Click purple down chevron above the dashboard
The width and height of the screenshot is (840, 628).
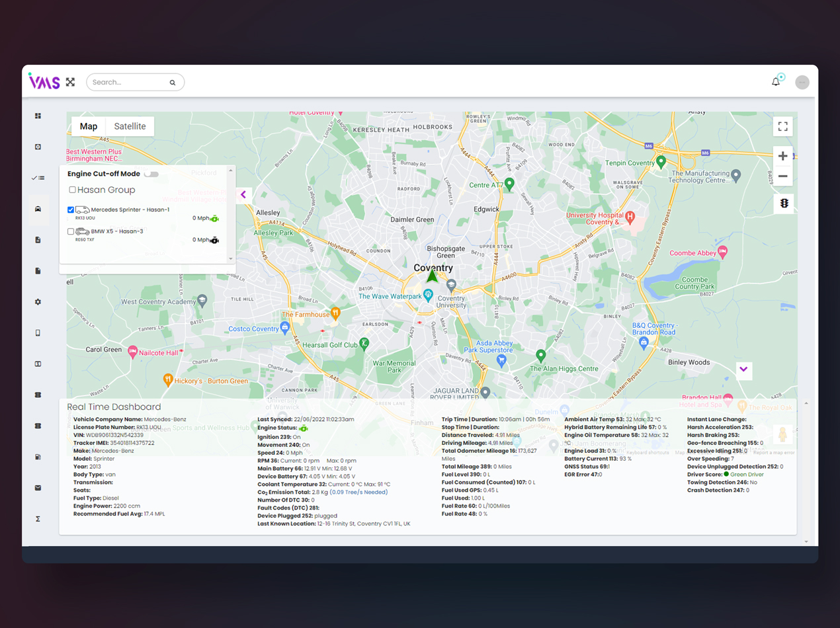click(744, 370)
